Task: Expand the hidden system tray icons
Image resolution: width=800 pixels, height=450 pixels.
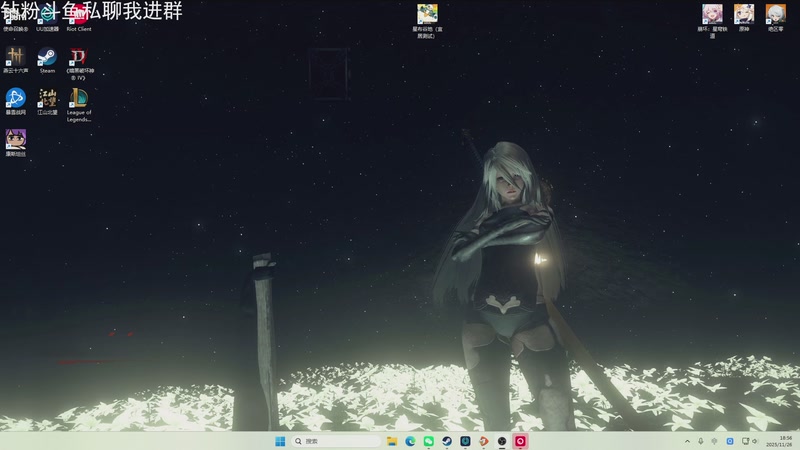Action: [x=687, y=441]
